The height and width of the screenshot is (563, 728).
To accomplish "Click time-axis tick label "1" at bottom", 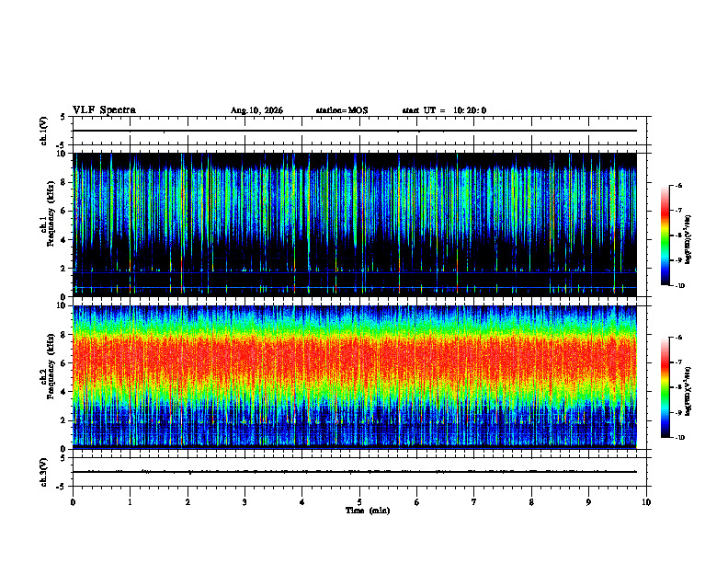I will [130, 502].
